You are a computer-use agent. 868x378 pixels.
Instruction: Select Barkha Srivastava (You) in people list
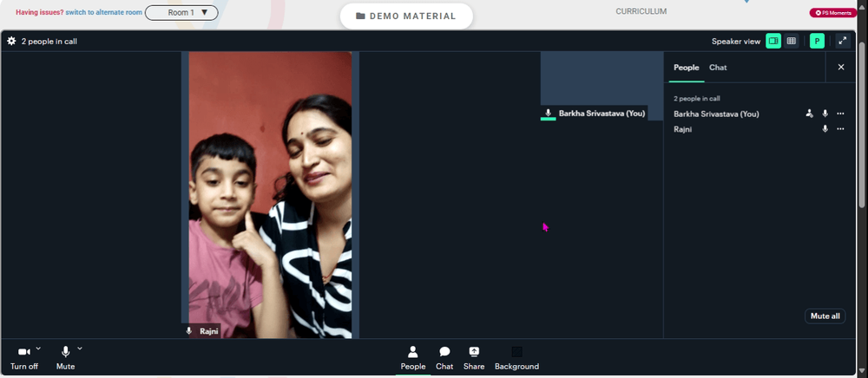point(716,114)
